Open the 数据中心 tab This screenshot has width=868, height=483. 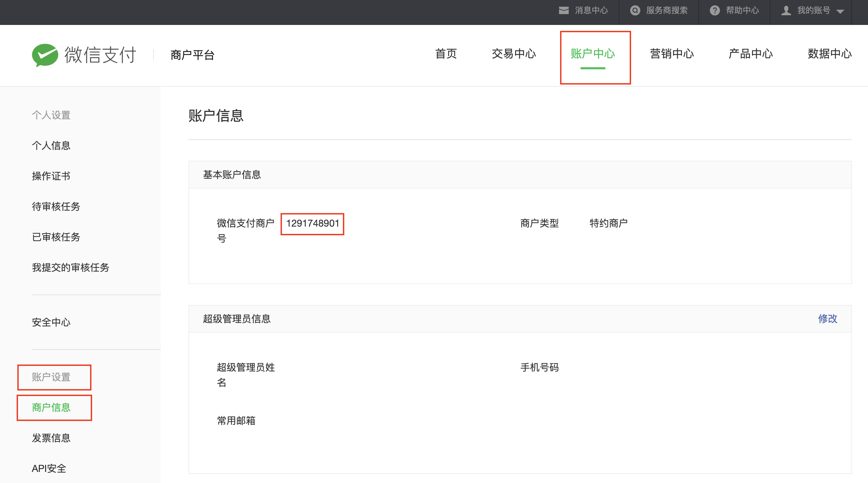830,54
